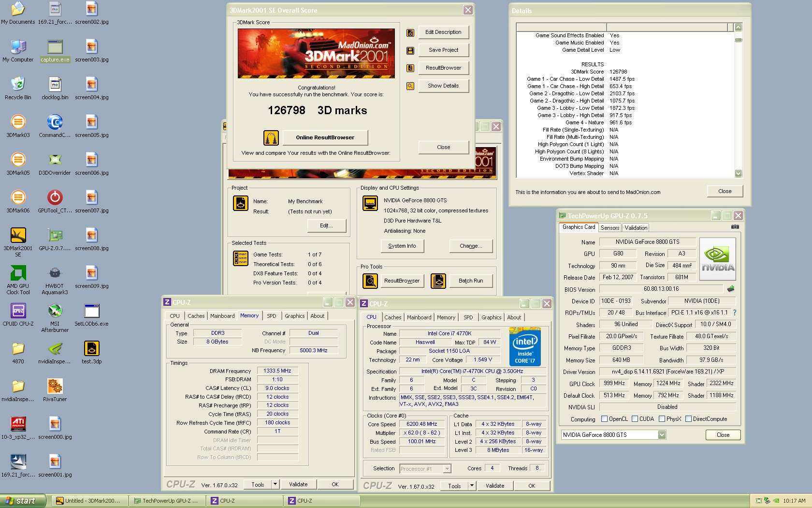The height and width of the screenshot is (508, 812).
Task: Open Tools dropdown arrow in CPU tab CPU-Z
Action: coord(472,486)
